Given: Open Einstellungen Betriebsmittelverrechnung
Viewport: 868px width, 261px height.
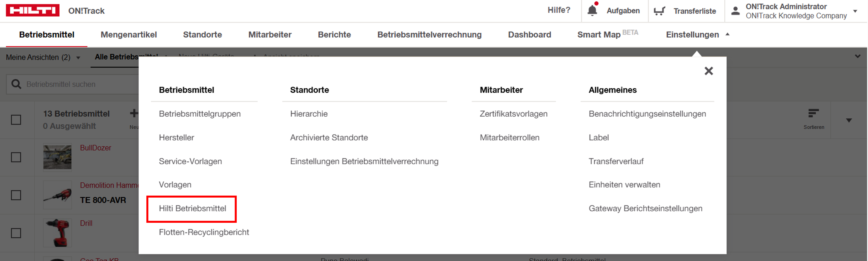Looking at the screenshot, I should tap(364, 162).
